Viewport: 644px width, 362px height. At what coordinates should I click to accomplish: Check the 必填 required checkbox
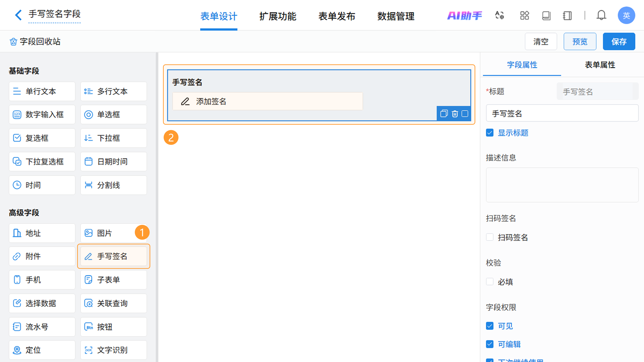pos(490,282)
